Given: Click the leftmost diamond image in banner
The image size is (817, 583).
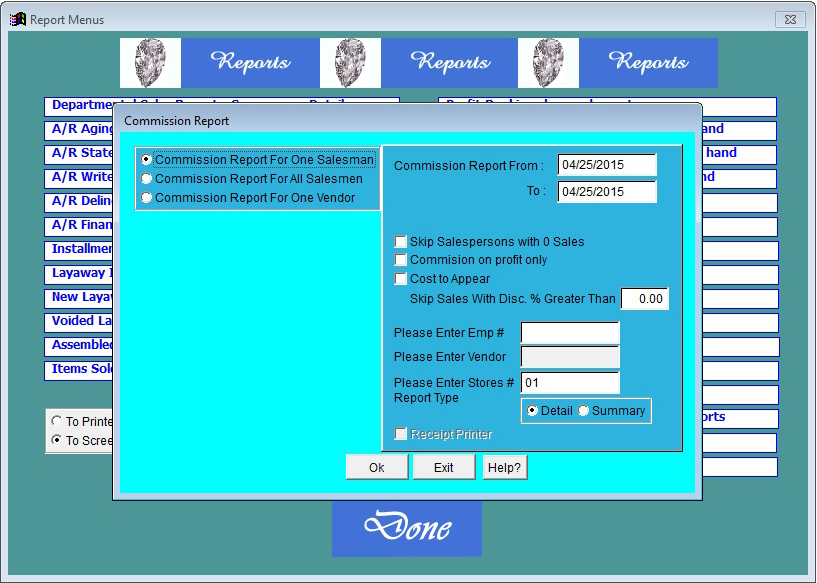Looking at the screenshot, I should coord(150,63).
